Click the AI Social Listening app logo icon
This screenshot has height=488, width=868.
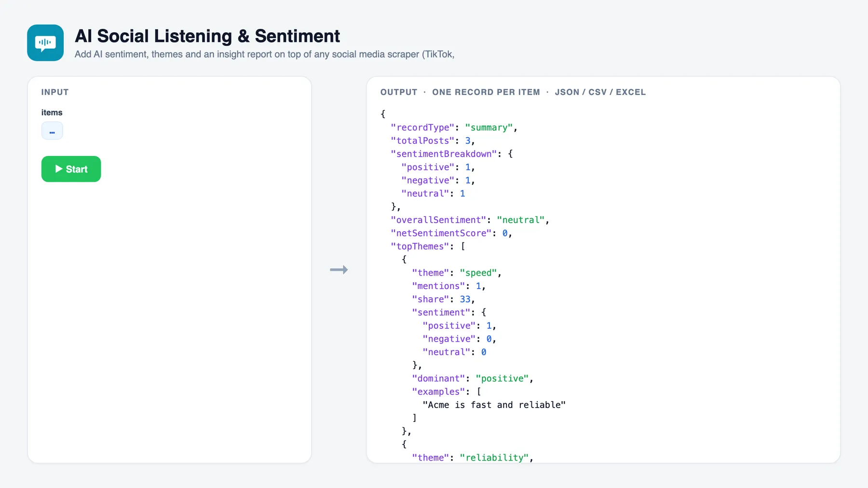tap(45, 43)
